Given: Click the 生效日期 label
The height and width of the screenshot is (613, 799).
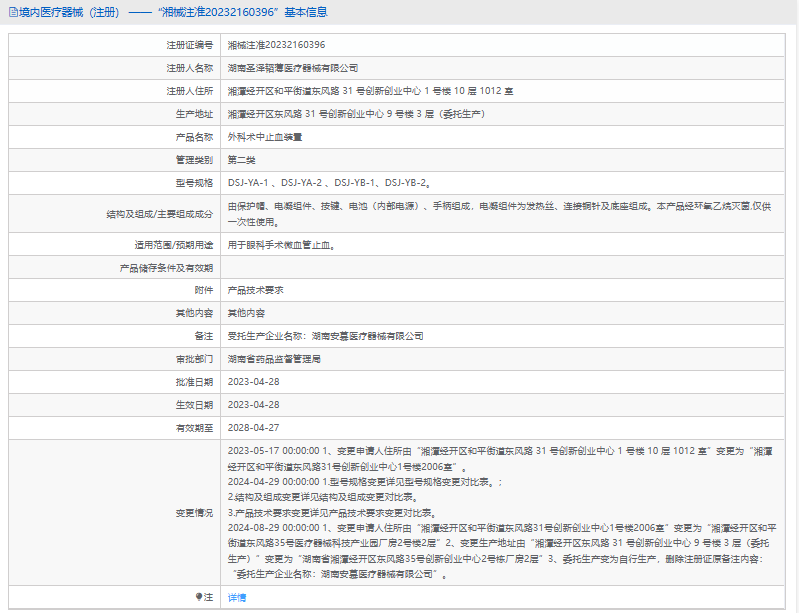Looking at the screenshot, I should [194, 405].
